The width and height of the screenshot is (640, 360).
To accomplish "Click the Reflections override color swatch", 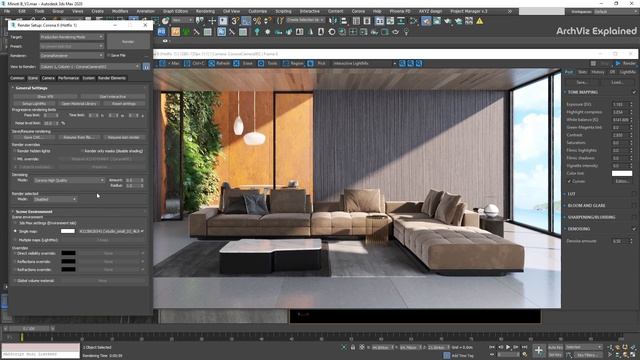I will pyautogui.click(x=68, y=262).
